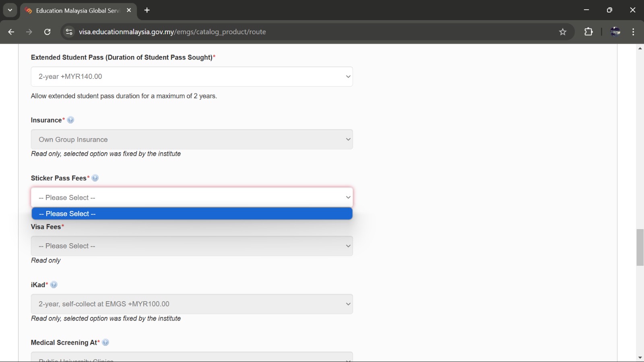Go back to the previous page
Viewport: 644px width, 362px height.
pos(11,32)
